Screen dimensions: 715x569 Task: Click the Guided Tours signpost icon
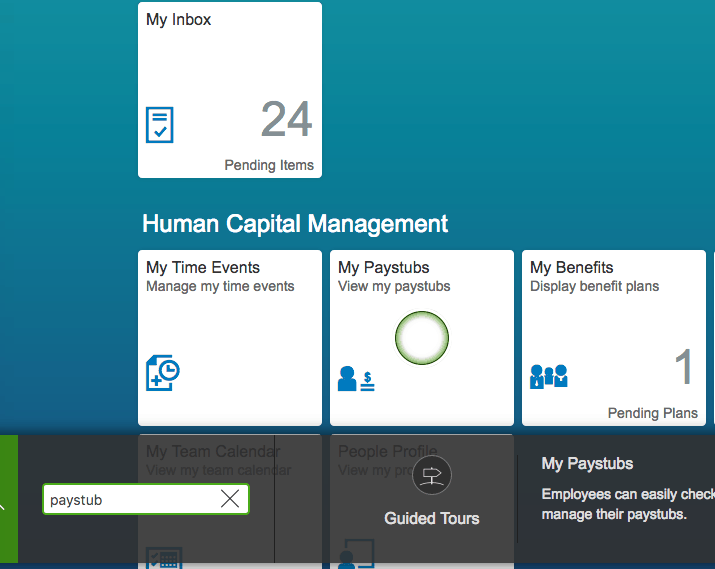coord(432,475)
